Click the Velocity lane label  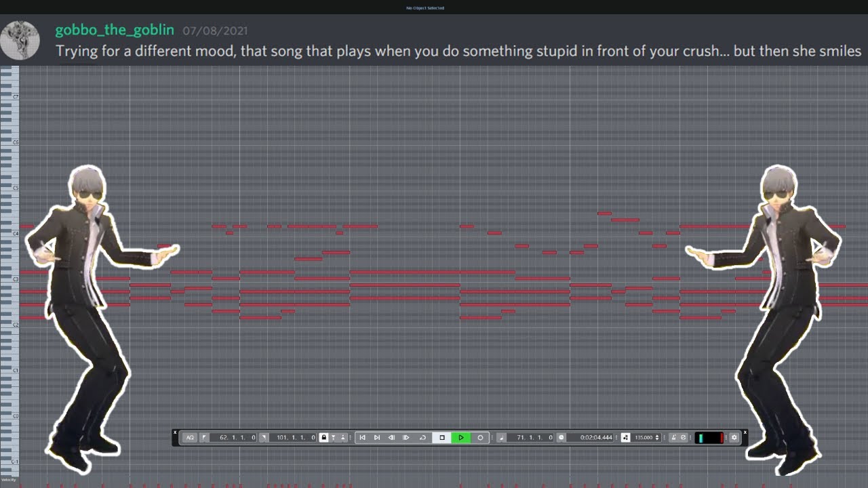[8, 480]
